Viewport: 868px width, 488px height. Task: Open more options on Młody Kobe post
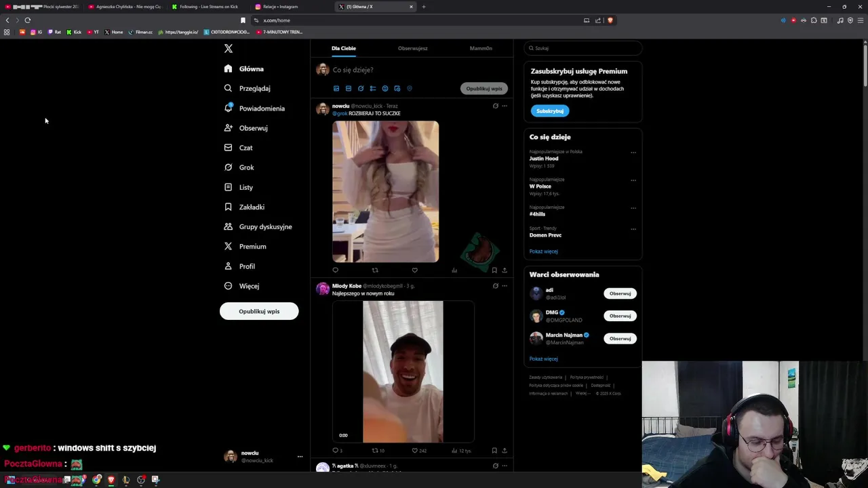(x=505, y=286)
